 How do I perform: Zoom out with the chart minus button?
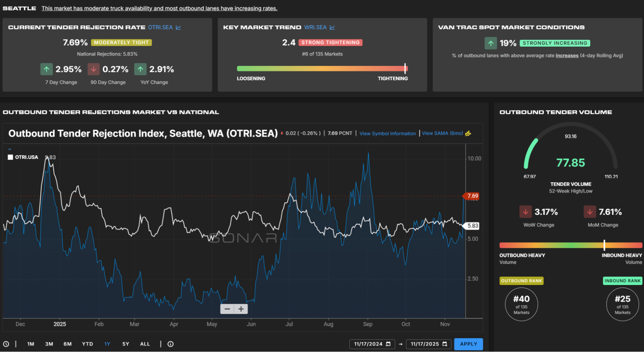click(x=227, y=309)
